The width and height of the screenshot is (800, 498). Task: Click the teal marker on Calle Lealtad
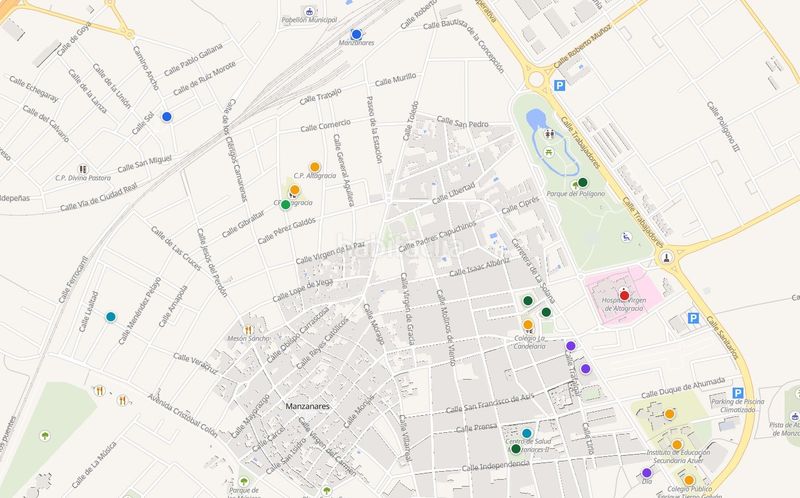(x=111, y=317)
